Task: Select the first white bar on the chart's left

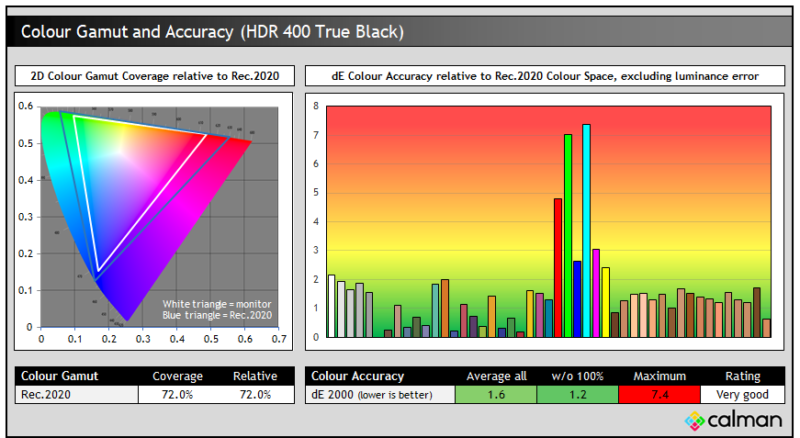Action: point(332,307)
